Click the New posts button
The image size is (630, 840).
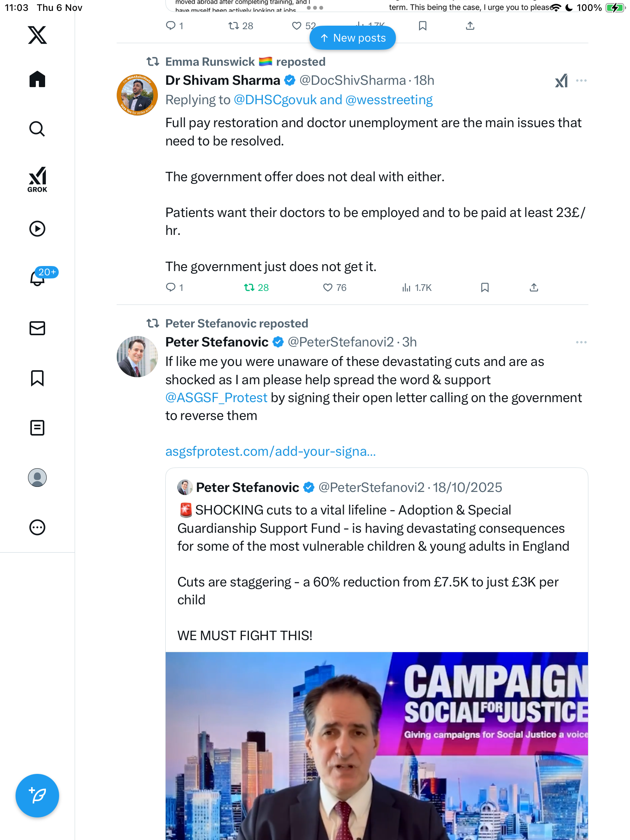tap(353, 38)
